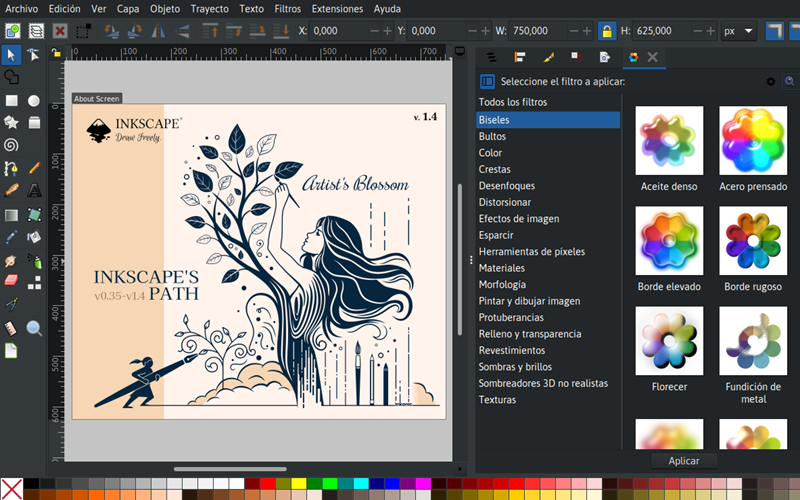Select the 'Todos los filtros' category

coord(548,102)
